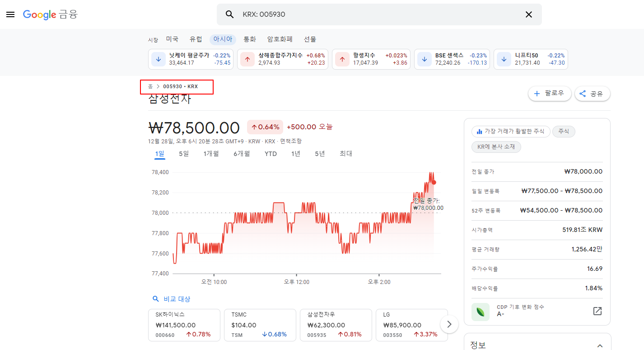This screenshot has height=350, width=644.
Task: Click the 면책조항 disclaimer link
Action: pos(291,141)
